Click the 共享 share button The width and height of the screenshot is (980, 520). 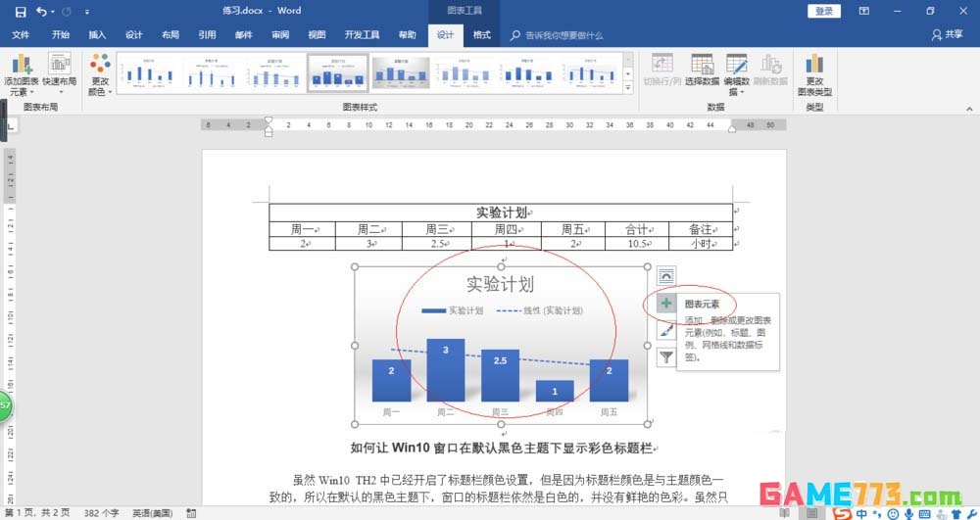(x=947, y=35)
